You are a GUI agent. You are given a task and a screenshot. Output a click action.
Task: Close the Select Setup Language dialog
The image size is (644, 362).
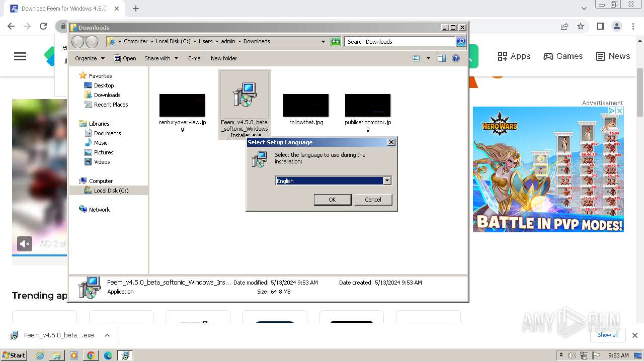pos(391,142)
